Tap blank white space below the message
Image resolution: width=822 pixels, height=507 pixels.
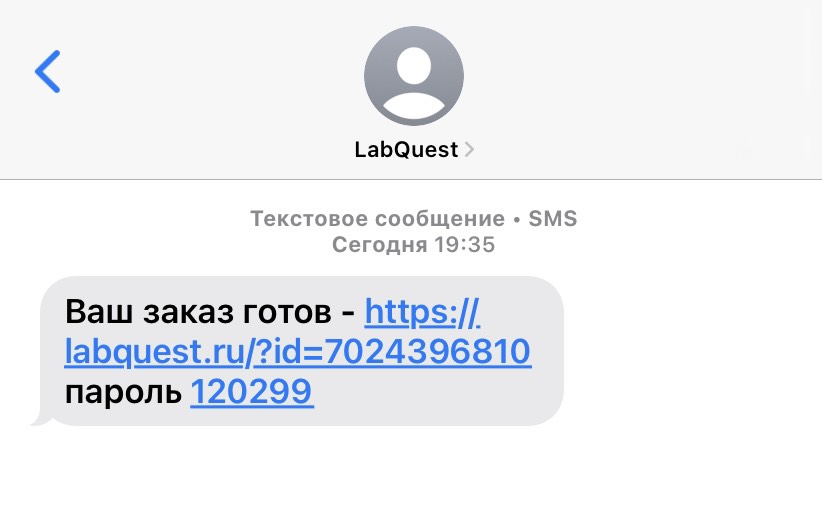point(411,467)
